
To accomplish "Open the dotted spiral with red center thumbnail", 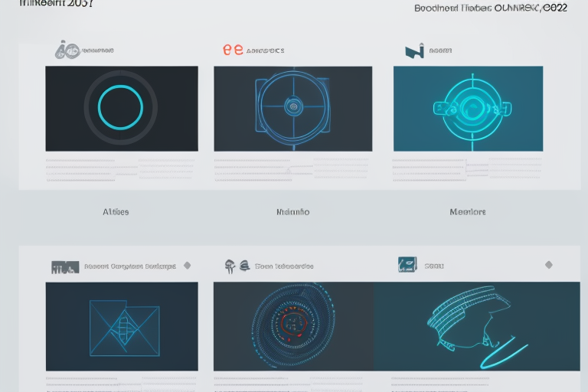I will [292, 327].
